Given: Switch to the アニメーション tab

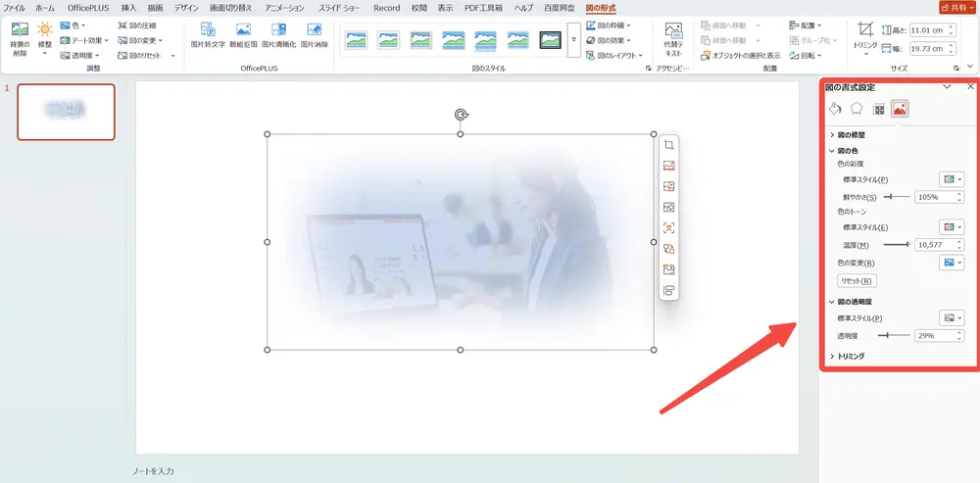Looking at the screenshot, I should point(284,8).
